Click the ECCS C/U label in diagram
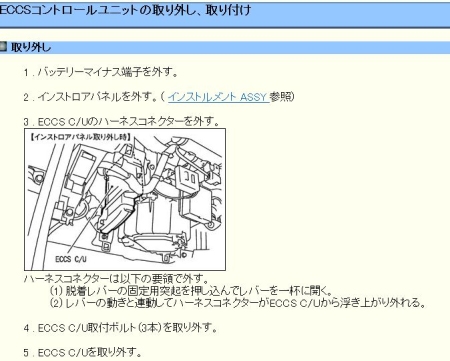The width and height of the screenshot is (450, 361). (x=71, y=259)
